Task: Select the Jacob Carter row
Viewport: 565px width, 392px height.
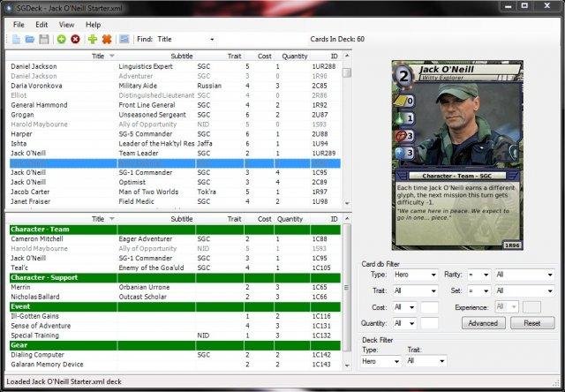Action: click(175, 192)
